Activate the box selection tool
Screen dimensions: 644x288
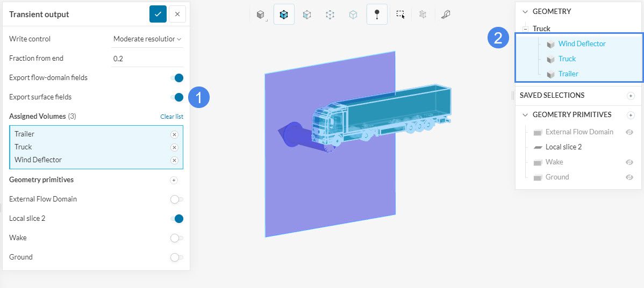(x=400, y=15)
